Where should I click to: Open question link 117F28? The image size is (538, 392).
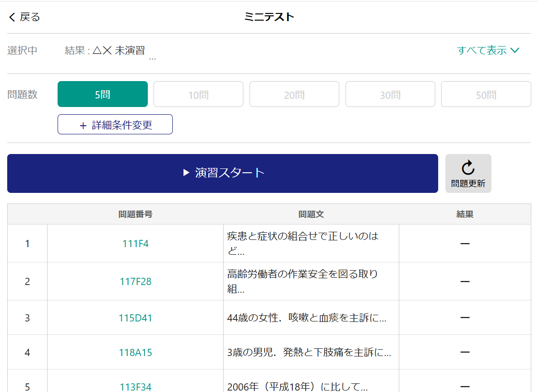point(135,282)
